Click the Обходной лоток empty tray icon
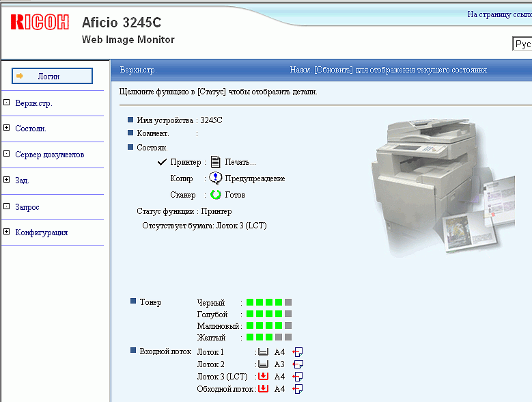532x402 pixels. (263, 389)
